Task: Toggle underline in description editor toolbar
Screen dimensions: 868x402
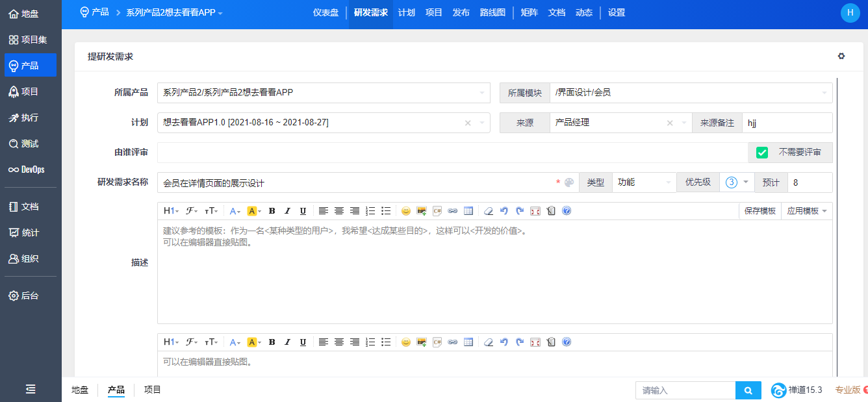Action: pos(303,211)
